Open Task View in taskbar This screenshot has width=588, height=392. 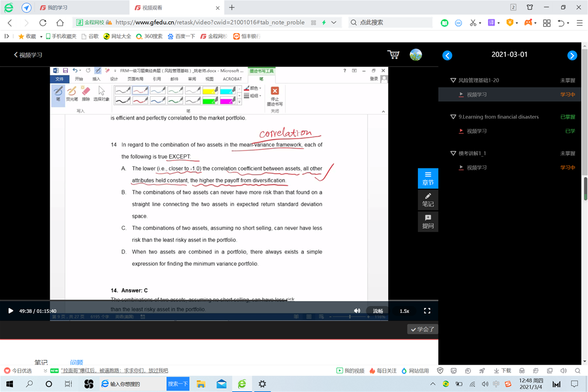pos(68,384)
